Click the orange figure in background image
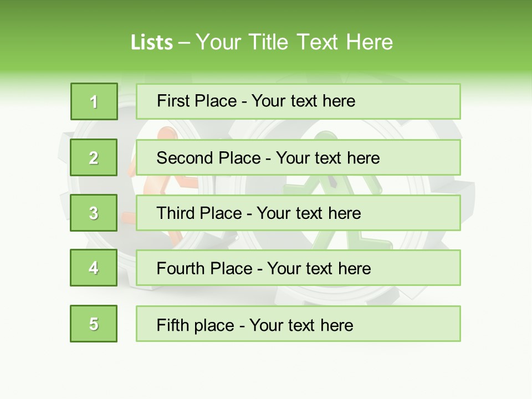 click(x=166, y=134)
